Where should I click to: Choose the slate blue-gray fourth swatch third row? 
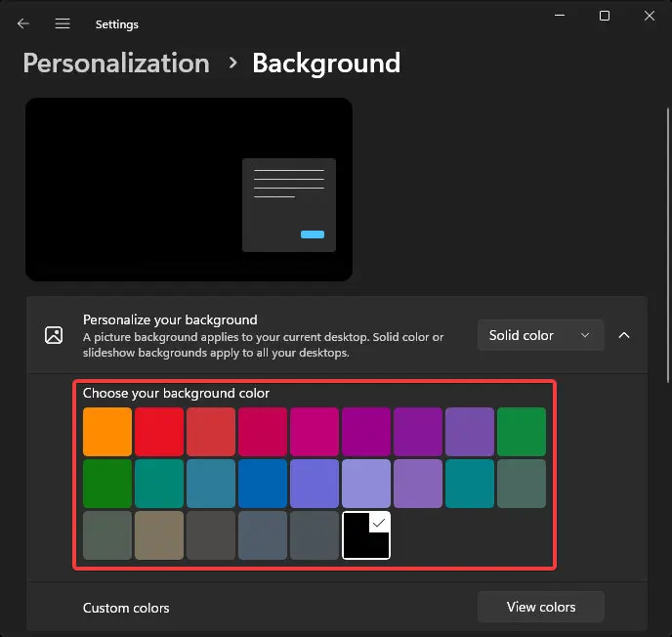(x=263, y=535)
